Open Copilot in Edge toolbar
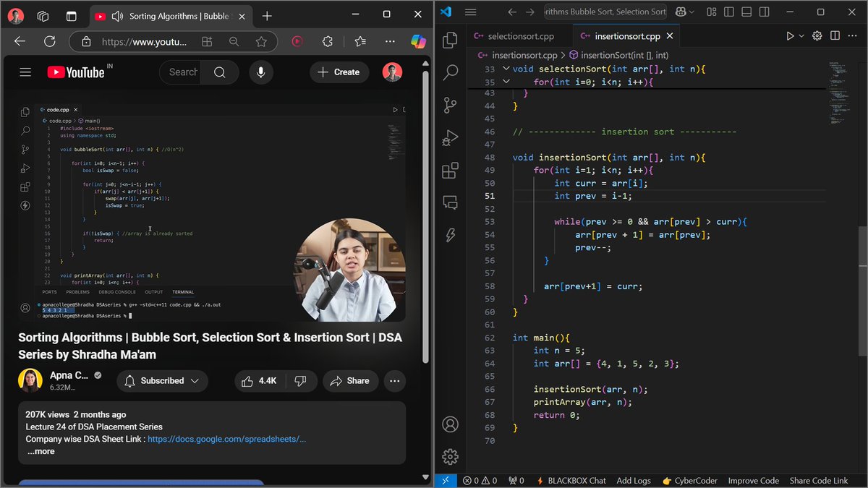Screen dimensions: 868x488 [x=419, y=42]
